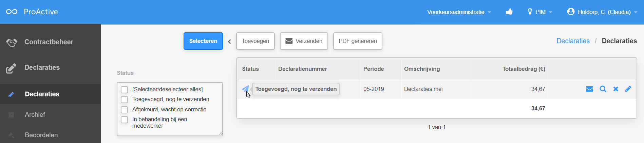The image size is (644, 143).
Task: Edit the declaration with the pencil icon
Action: 628,89
